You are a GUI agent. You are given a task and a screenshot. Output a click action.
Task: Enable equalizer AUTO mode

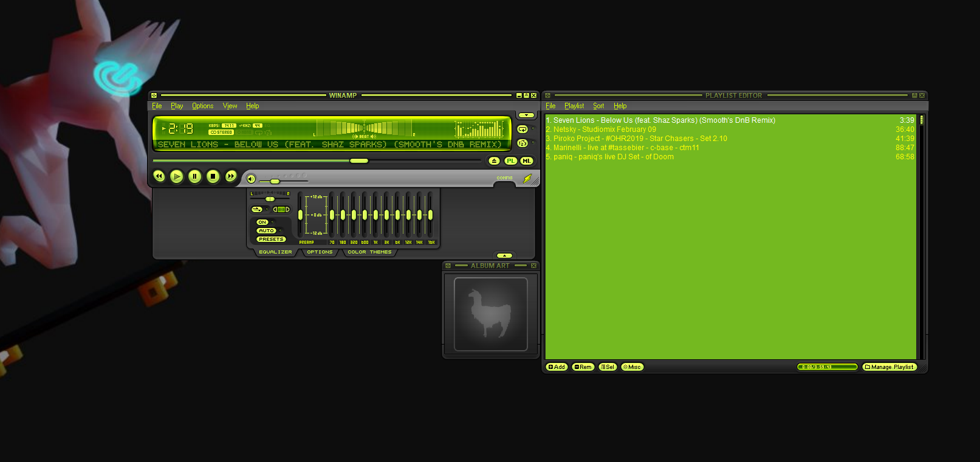266,231
